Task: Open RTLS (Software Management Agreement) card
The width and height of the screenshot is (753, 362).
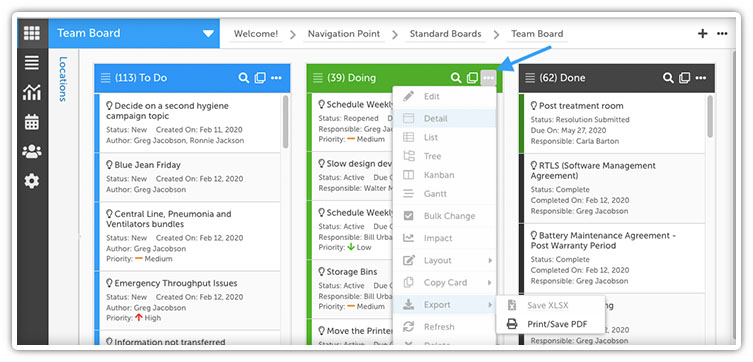Action: [612, 188]
